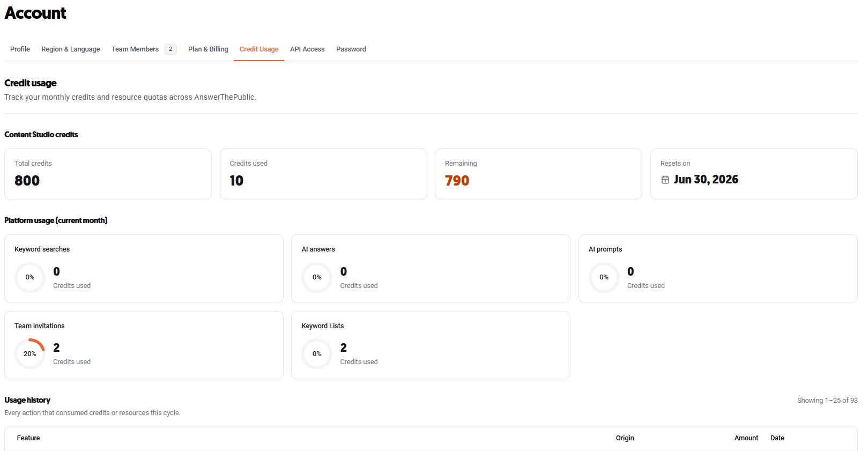Click the Team Members count badge 2
Viewport: 868px width, 451px height.
click(170, 49)
